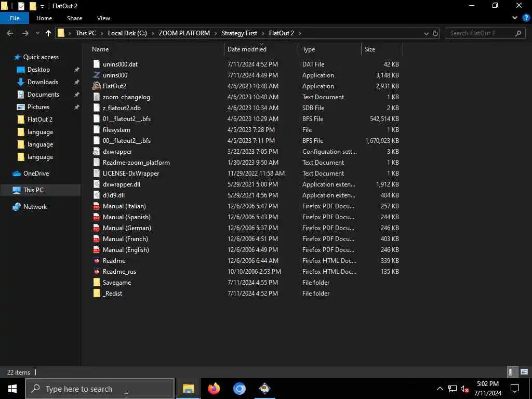Open the File menu
Image resolution: width=532 pixels, height=399 pixels.
pyautogui.click(x=15, y=18)
